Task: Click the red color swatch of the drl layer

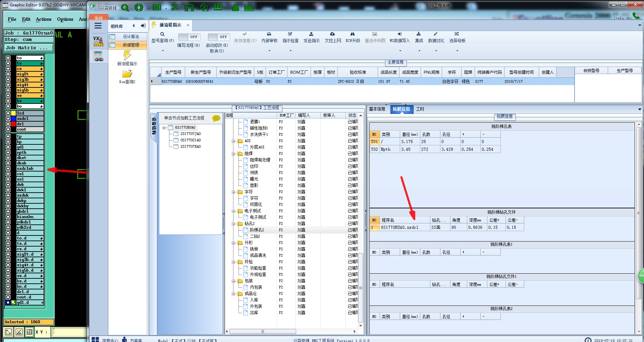Action: coord(13,124)
